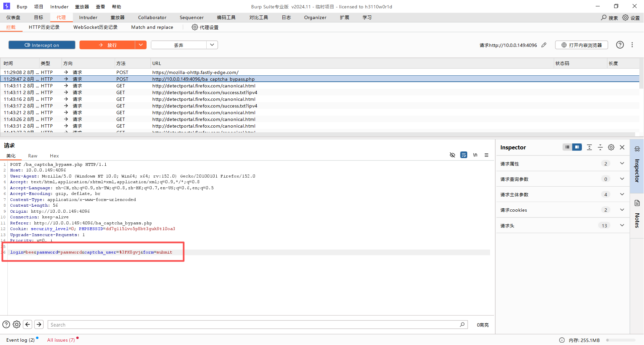Toggle the Intercept on button

click(x=42, y=45)
